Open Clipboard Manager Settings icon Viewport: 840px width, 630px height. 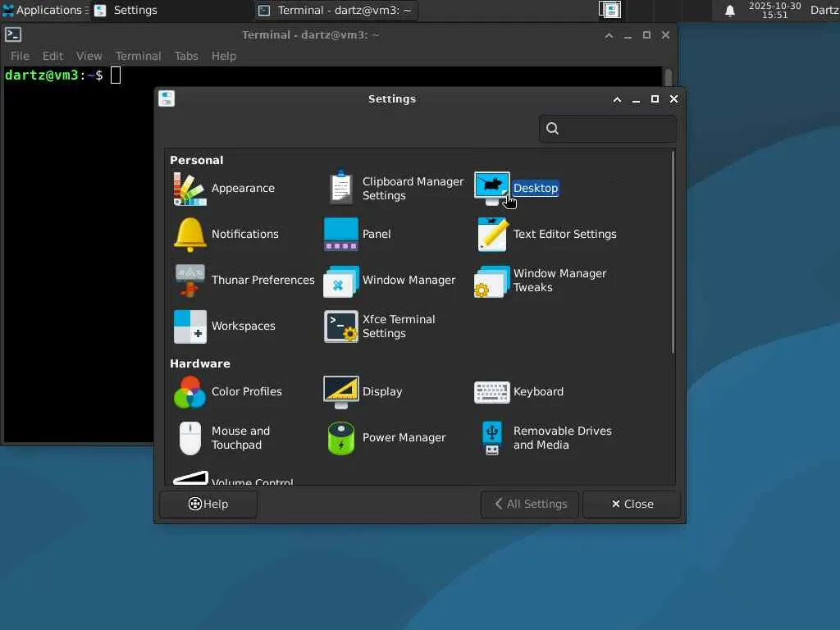tap(340, 189)
